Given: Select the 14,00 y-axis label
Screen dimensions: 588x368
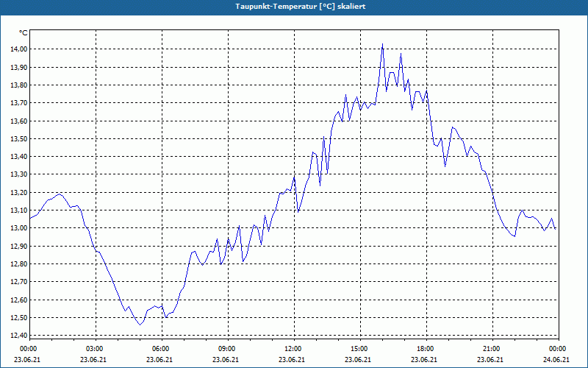Looking at the screenshot, I should click(18, 49).
